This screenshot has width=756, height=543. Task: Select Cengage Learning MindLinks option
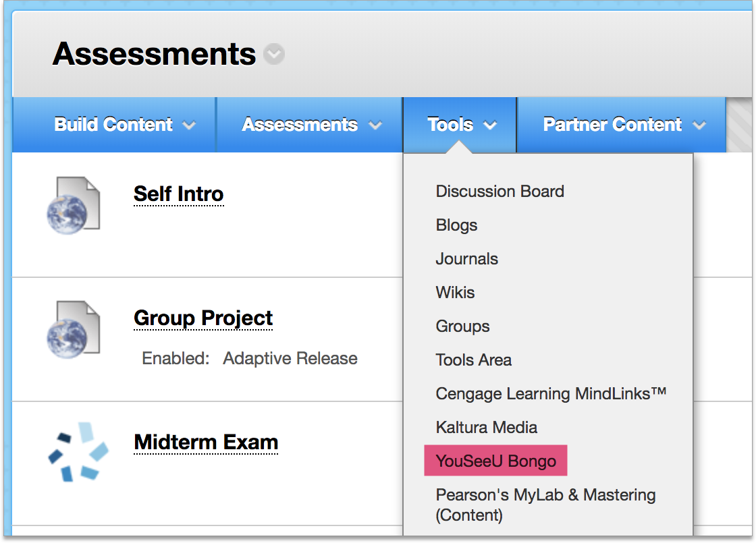point(551,394)
